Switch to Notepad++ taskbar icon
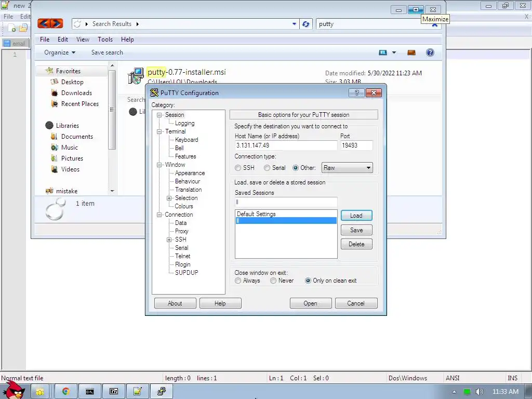This screenshot has height=399, width=532. 137,391
